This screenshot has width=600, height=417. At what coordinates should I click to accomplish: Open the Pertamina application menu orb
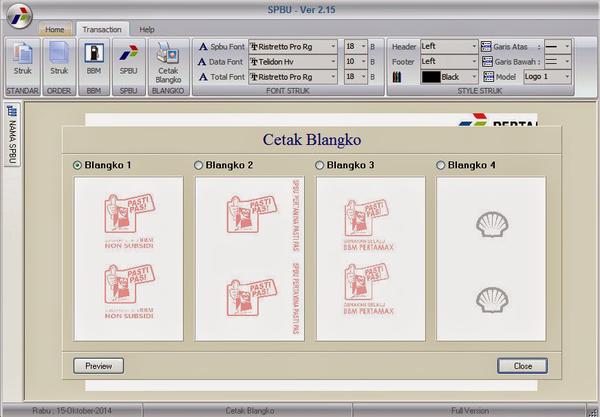(x=19, y=16)
